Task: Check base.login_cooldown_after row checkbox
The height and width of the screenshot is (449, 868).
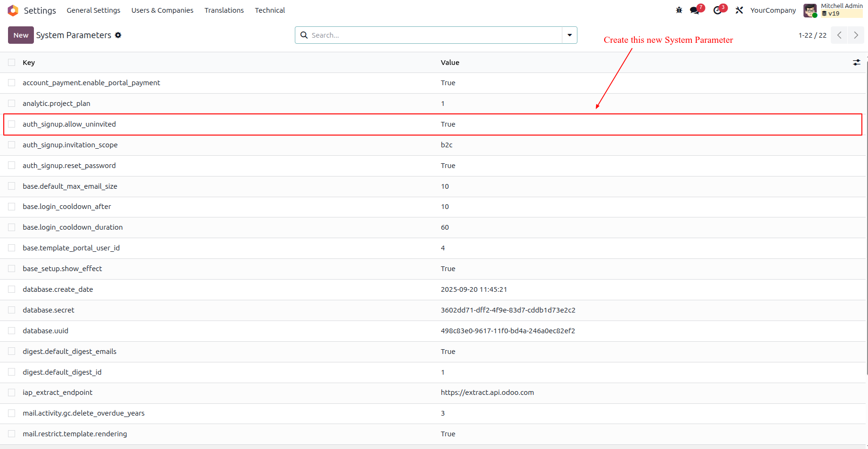Action: 12,207
